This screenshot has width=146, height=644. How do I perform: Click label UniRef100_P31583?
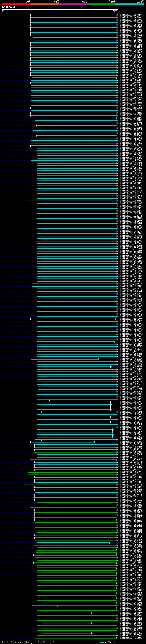(x=131, y=42)
